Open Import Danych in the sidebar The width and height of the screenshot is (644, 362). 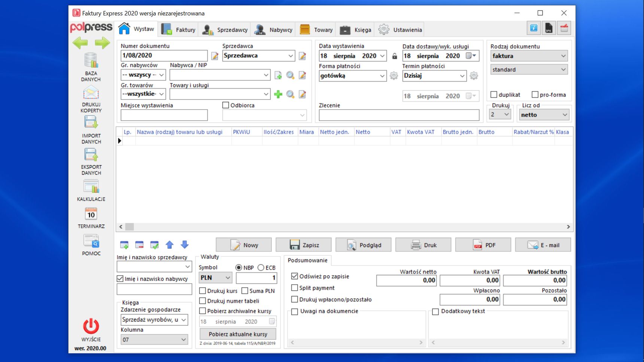[91, 122]
